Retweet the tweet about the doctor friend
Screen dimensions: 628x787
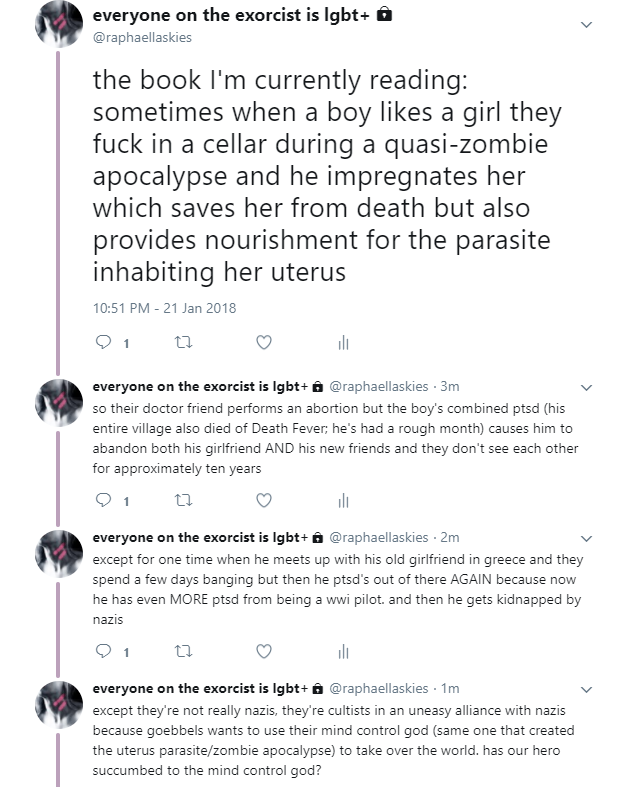tap(181, 499)
